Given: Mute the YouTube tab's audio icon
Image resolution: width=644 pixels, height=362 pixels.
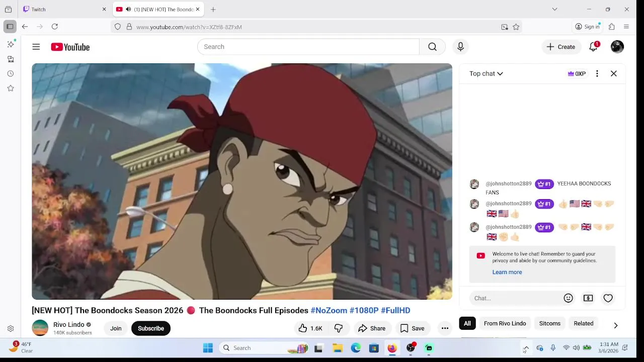Looking at the screenshot, I should 128,10.
